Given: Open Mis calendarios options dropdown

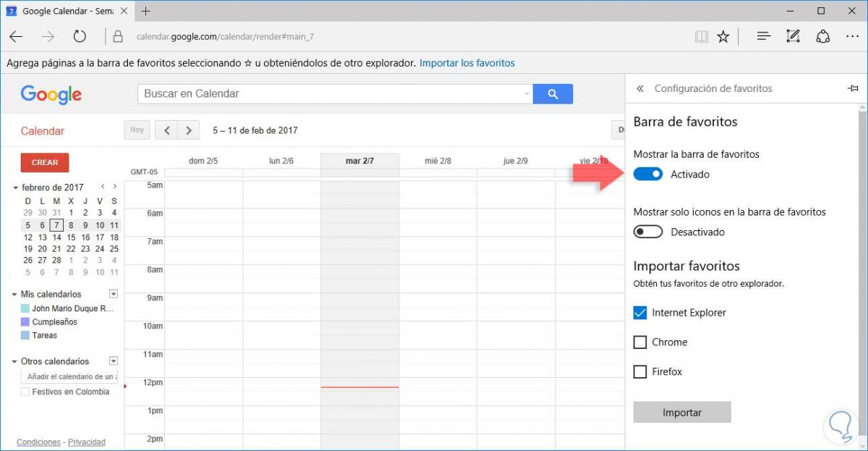Looking at the screenshot, I should 113,294.
